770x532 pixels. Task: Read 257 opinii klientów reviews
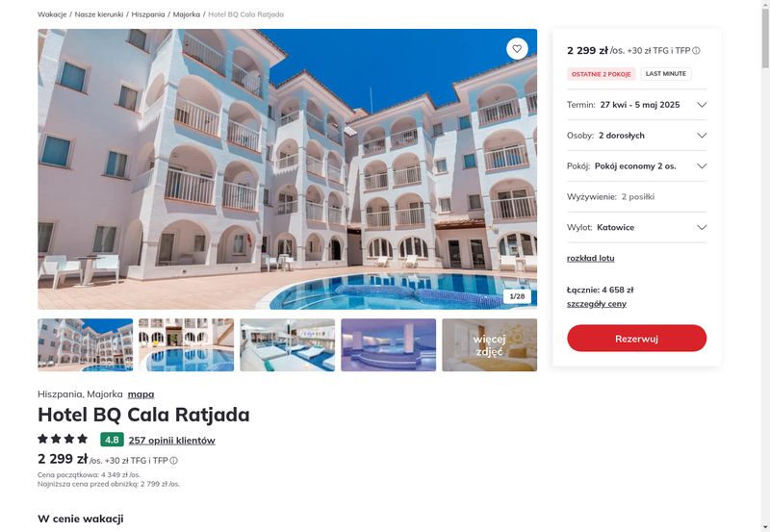click(172, 441)
